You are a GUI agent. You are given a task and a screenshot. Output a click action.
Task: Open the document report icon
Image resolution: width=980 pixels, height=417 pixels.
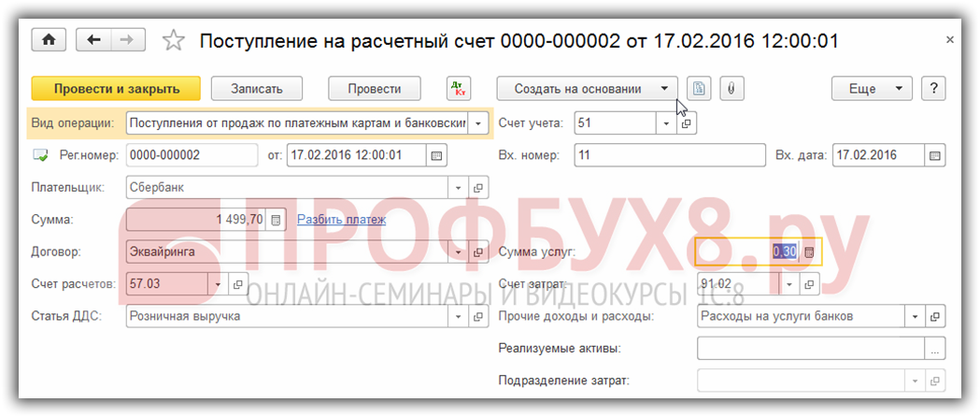pos(700,89)
